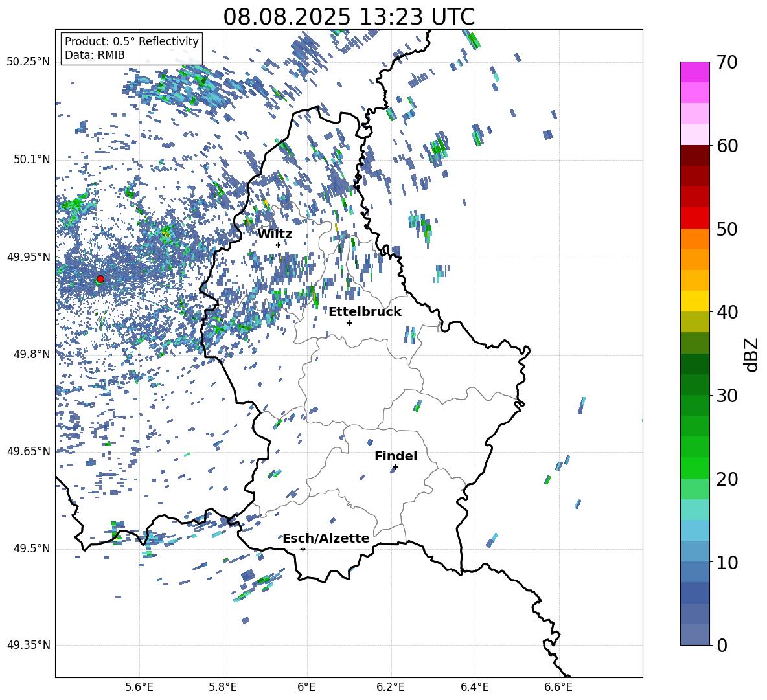This screenshot has width=767, height=700.
Task: Click the Data: RMIB text
Action: (95, 55)
